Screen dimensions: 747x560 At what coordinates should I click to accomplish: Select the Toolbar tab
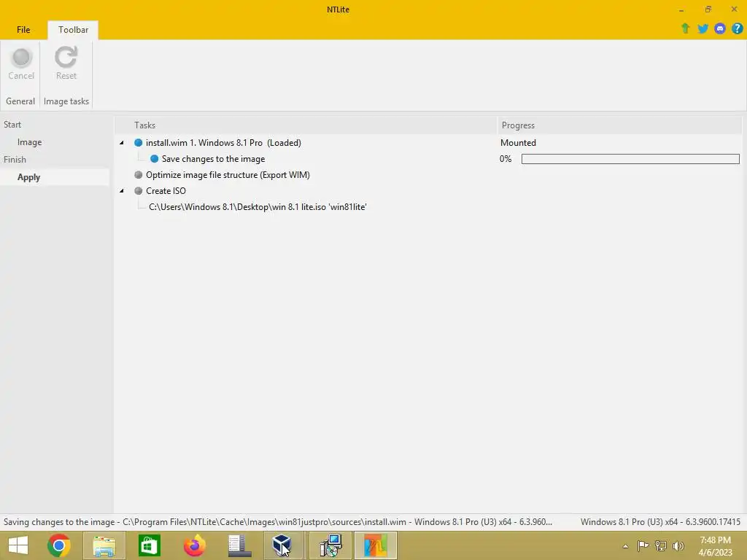click(x=73, y=29)
